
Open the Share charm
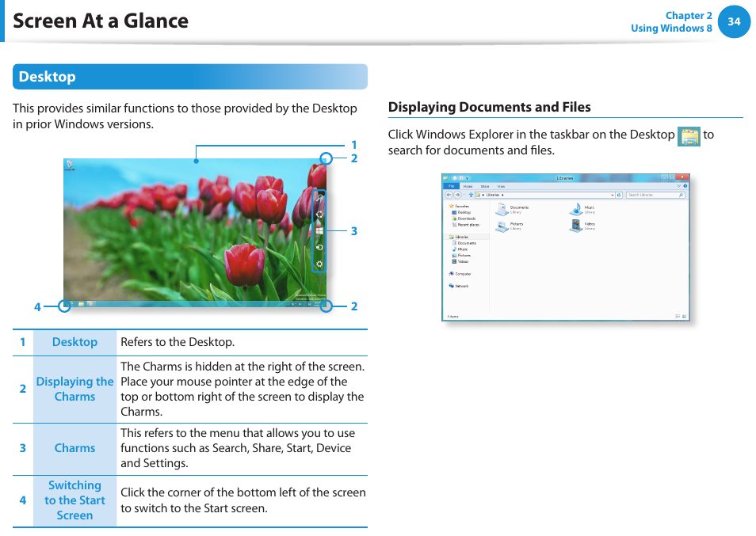(x=320, y=215)
